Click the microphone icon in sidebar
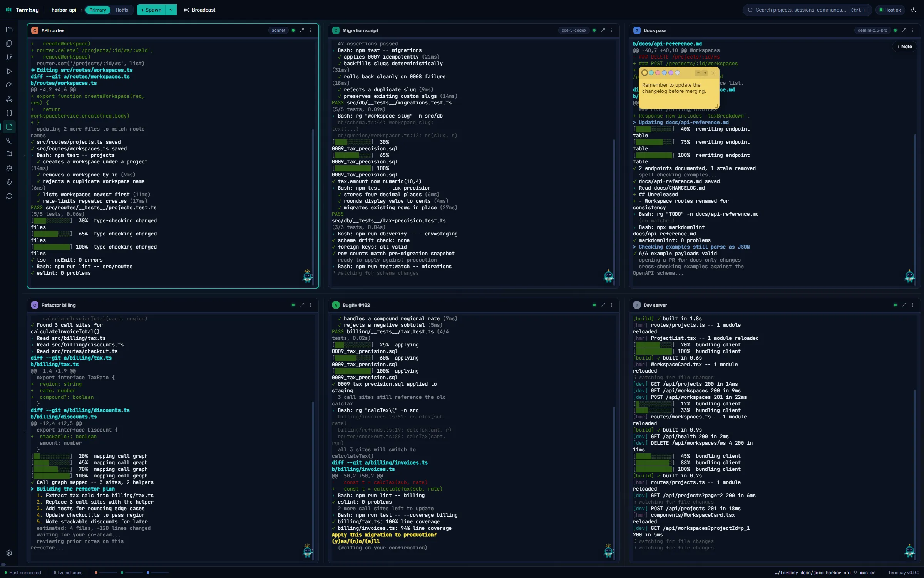Screen dimensions: 924x578 (x=9, y=182)
